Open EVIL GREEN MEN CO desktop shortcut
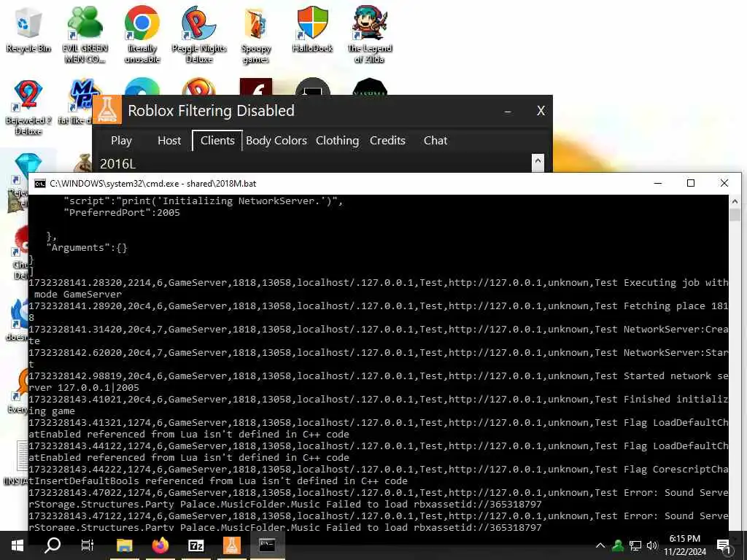The height and width of the screenshot is (560, 747). tap(85, 34)
